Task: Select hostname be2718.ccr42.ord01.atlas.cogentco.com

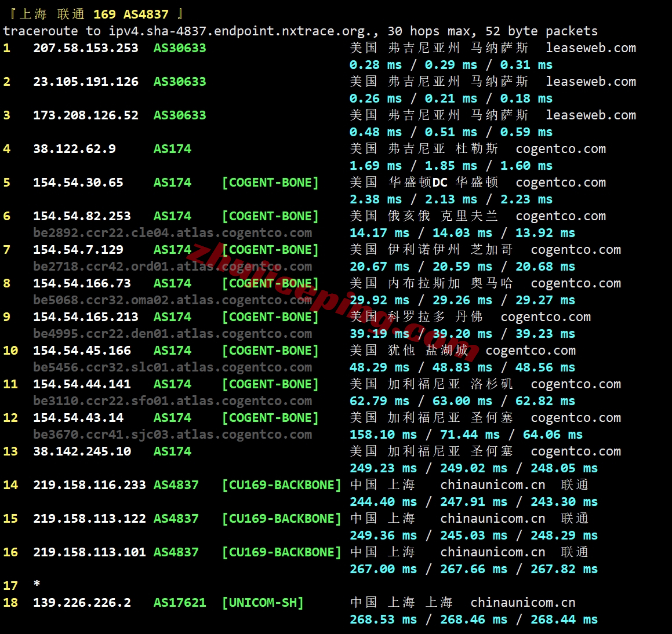Action: coord(173,267)
